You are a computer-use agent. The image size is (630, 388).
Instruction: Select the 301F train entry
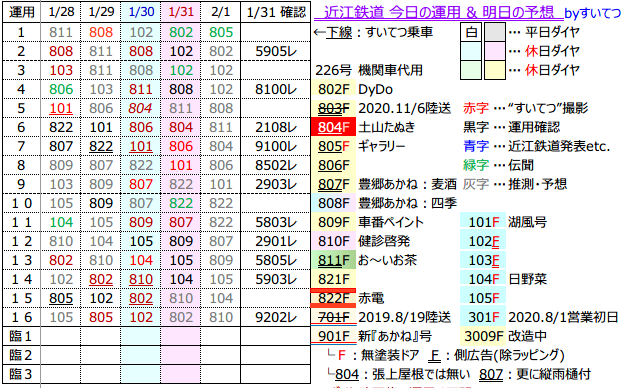pyautogui.click(x=483, y=317)
